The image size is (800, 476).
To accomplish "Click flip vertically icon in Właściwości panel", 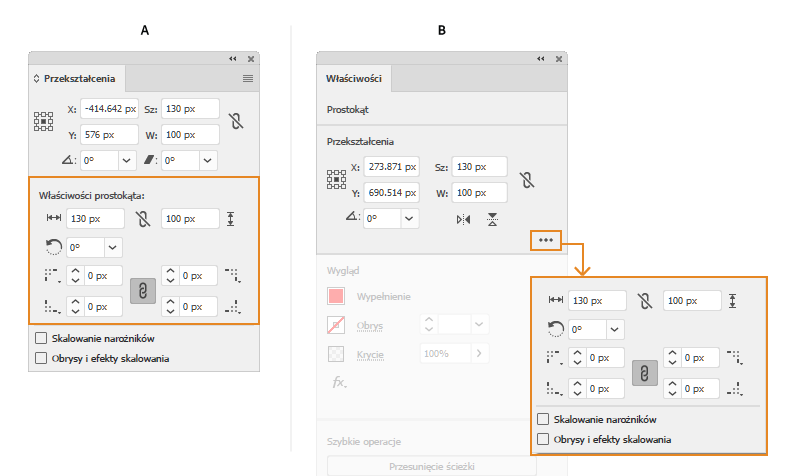I will pyautogui.click(x=492, y=219).
